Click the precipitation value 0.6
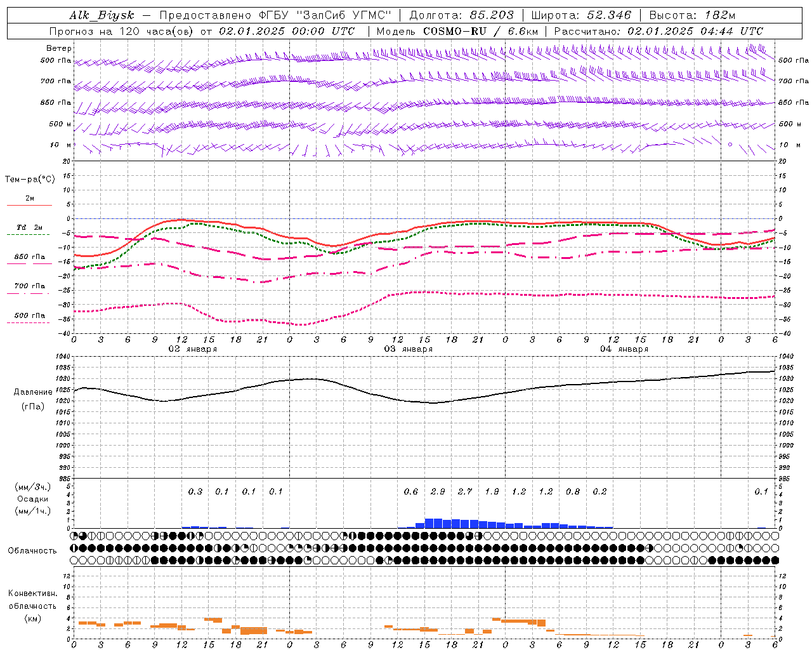Viewport: 812px width, 650px height. click(411, 491)
